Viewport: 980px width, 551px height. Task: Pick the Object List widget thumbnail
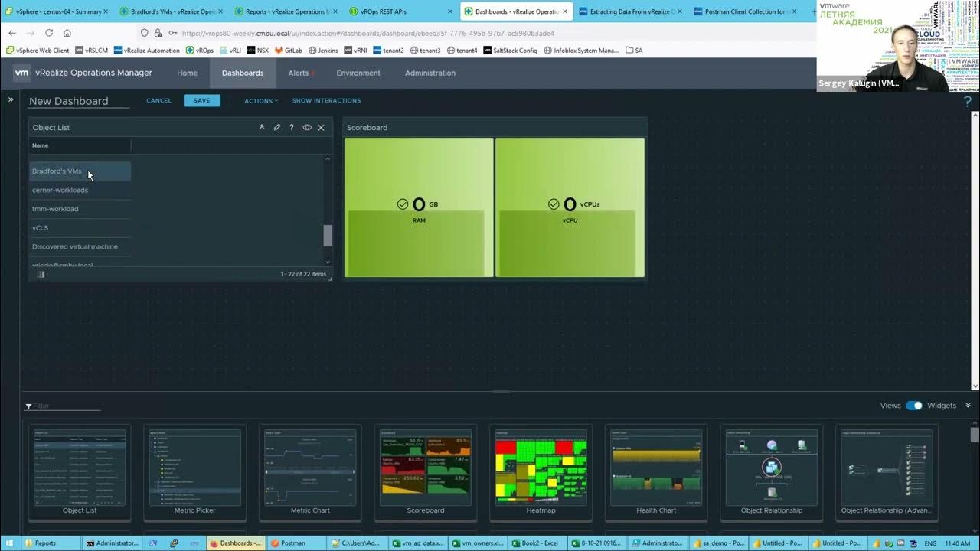[x=80, y=472]
